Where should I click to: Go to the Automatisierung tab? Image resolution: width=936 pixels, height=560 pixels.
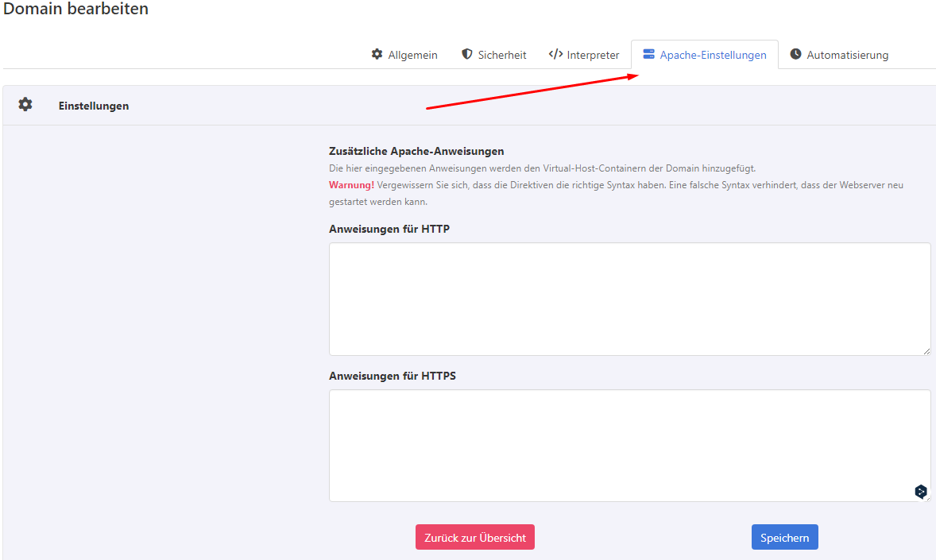point(847,55)
